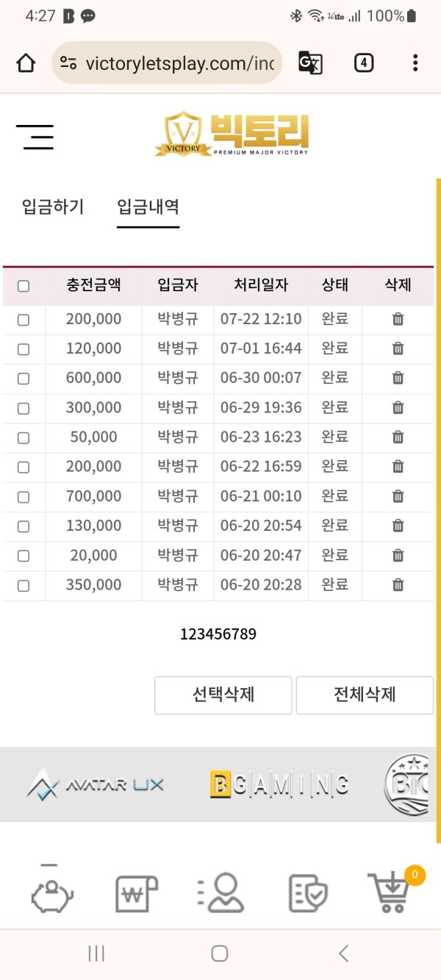Delete the 07-22 12:10 deposit via trash icon
441x980 pixels.
pyautogui.click(x=398, y=319)
